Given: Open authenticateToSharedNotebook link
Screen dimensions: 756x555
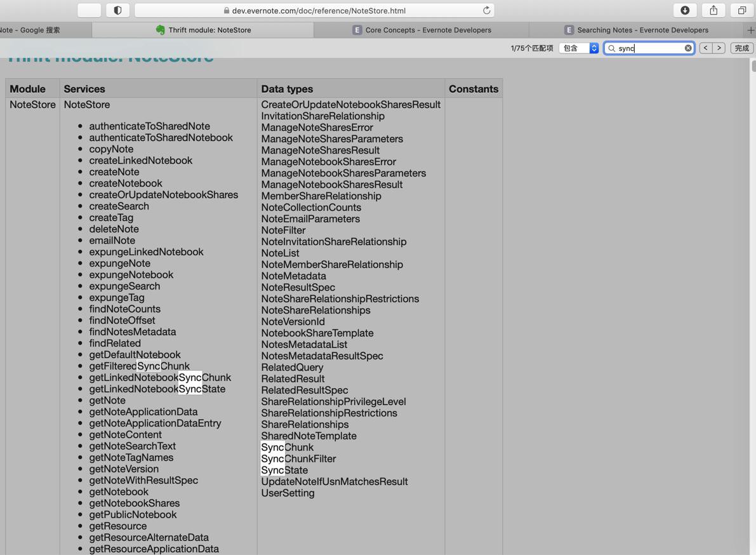Looking at the screenshot, I should coord(161,138).
